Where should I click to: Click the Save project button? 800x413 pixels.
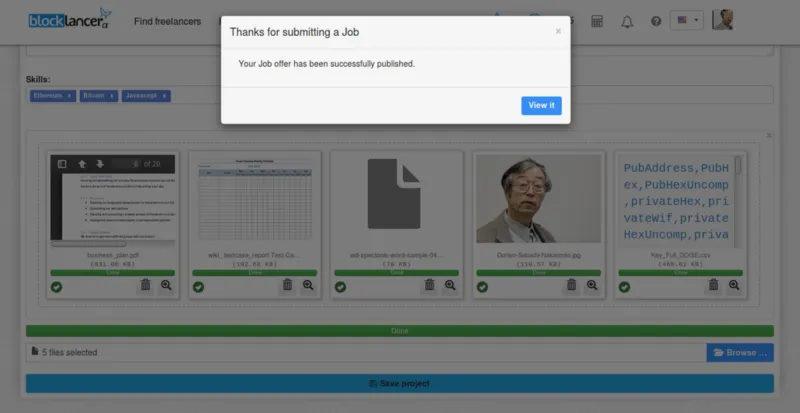tap(399, 383)
